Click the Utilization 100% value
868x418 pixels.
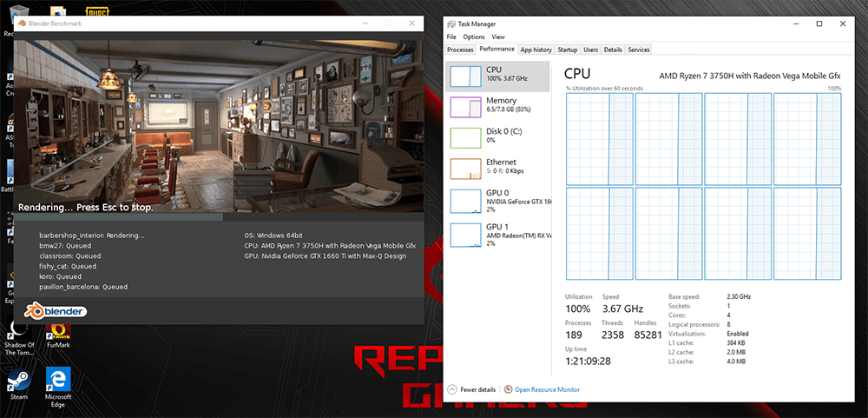[577, 309]
